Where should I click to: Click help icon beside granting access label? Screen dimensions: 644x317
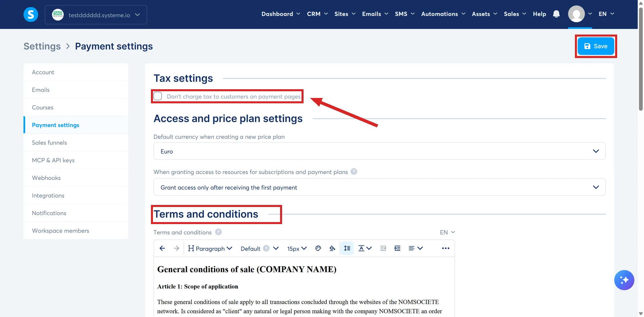pos(354,172)
